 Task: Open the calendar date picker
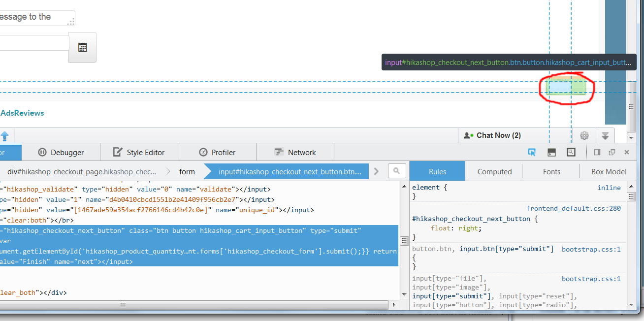pos(82,47)
